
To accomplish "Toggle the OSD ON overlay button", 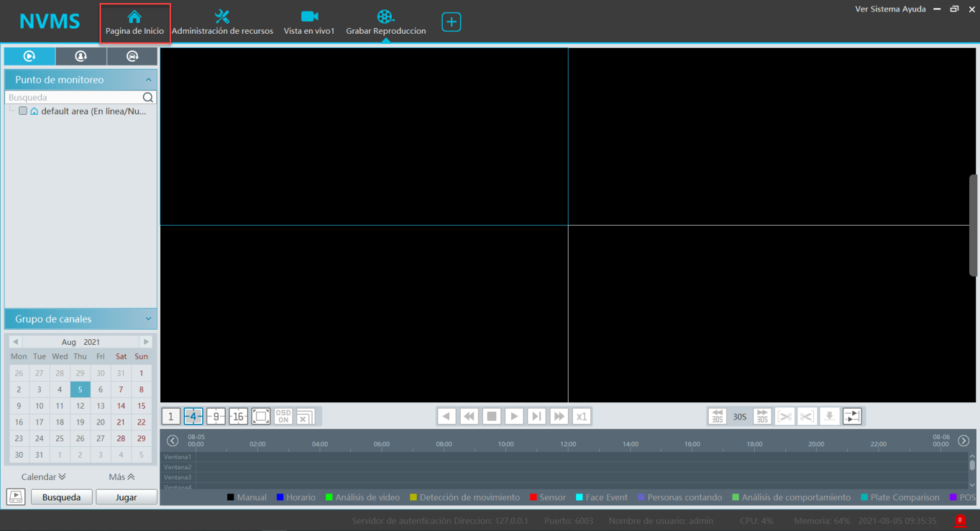I will 283,416.
